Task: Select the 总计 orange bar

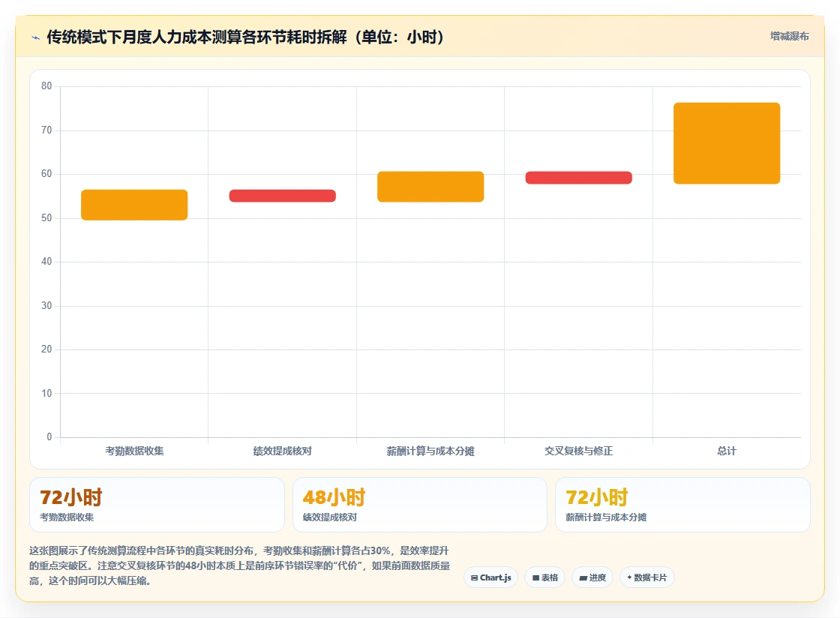Action: click(x=727, y=143)
